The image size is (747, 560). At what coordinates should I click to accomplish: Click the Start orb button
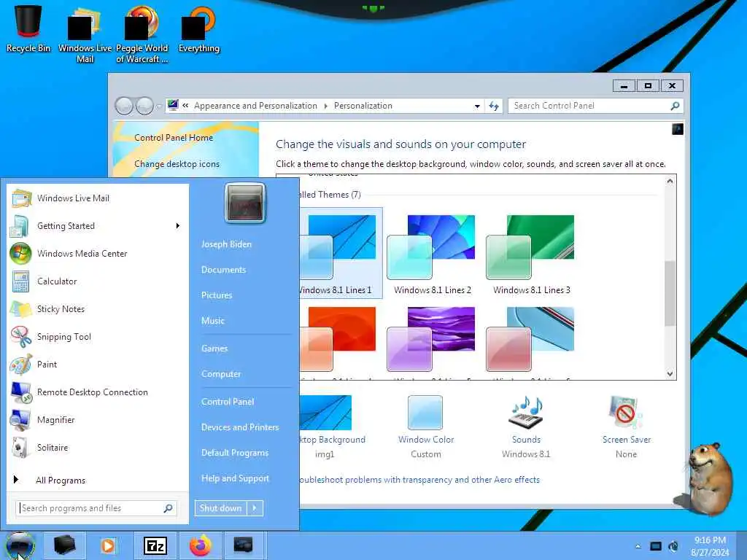click(20, 545)
